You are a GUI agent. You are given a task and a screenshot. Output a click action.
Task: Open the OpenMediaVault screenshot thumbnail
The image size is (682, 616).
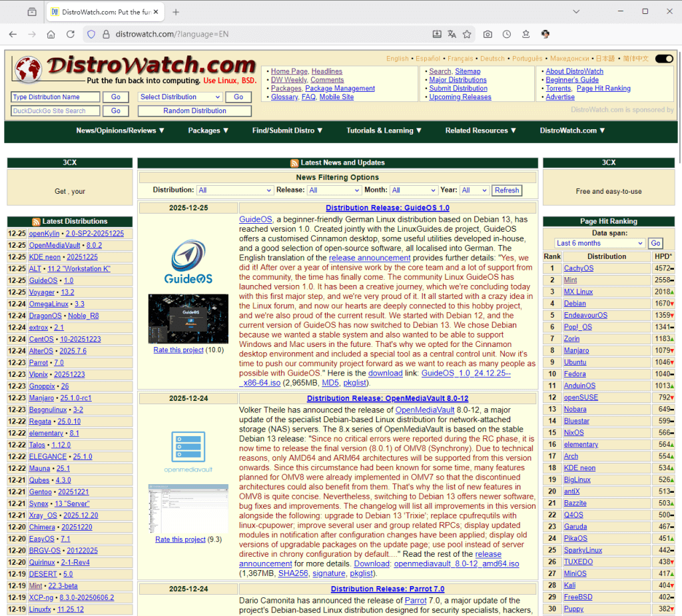coord(188,509)
